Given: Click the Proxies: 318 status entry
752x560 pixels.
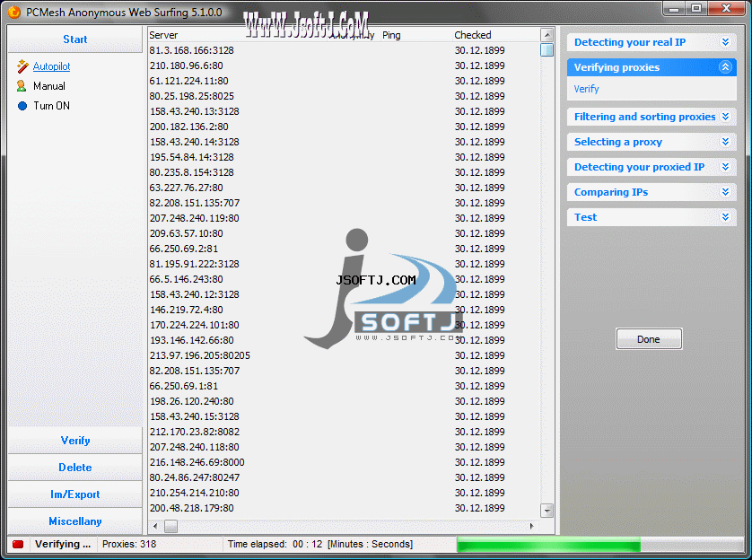Looking at the screenshot, I should pyautogui.click(x=129, y=544).
